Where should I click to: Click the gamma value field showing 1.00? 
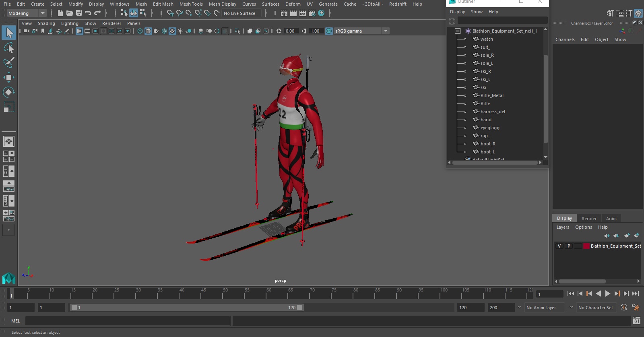[316, 31]
